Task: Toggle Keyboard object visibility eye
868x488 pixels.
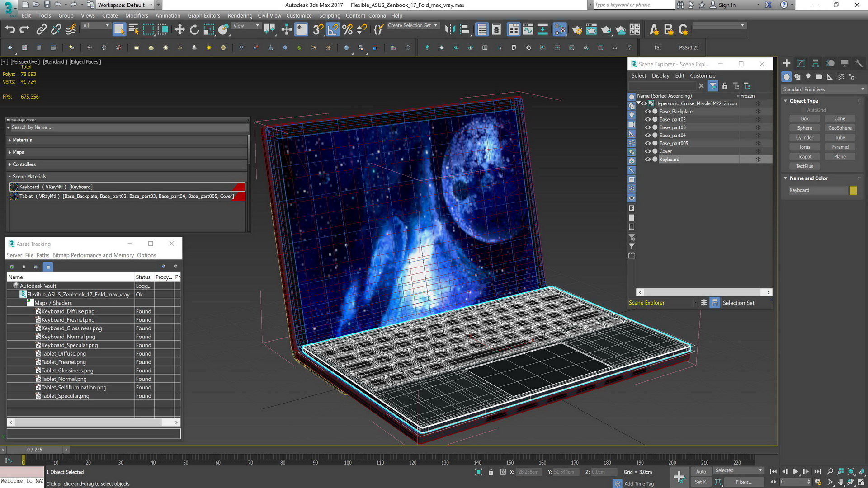Action: tap(648, 160)
